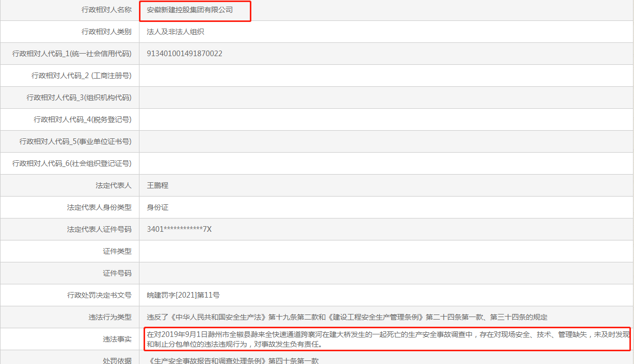This screenshot has height=364, width=634.
Task: Click the 法定代表人 label
Action: [x=113, y=185]
